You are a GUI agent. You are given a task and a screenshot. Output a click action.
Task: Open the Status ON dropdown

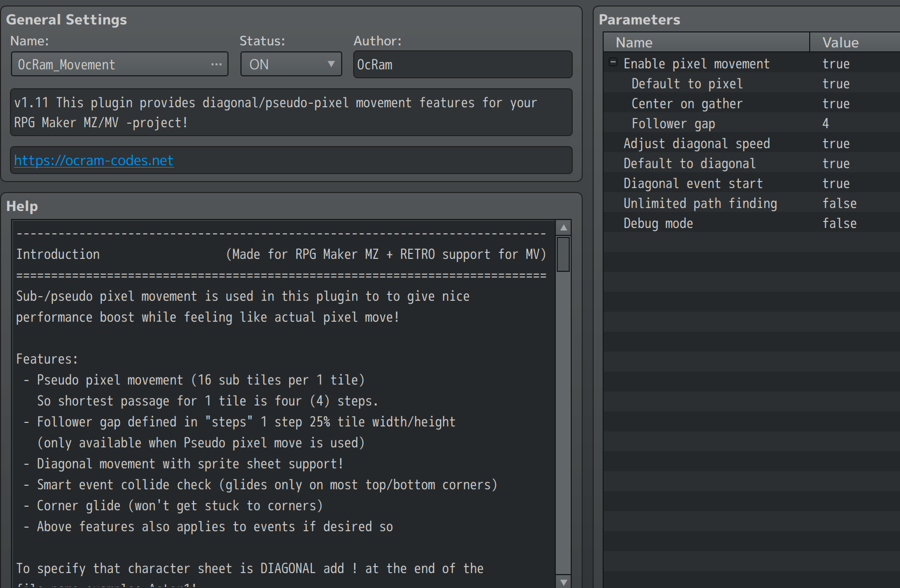tap(291, 64)
